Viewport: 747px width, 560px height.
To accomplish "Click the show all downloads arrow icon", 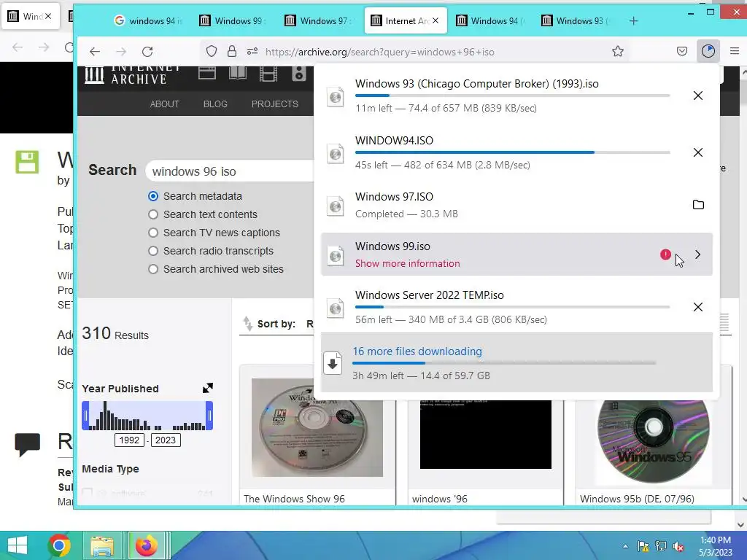I will [x=333, y=363].
